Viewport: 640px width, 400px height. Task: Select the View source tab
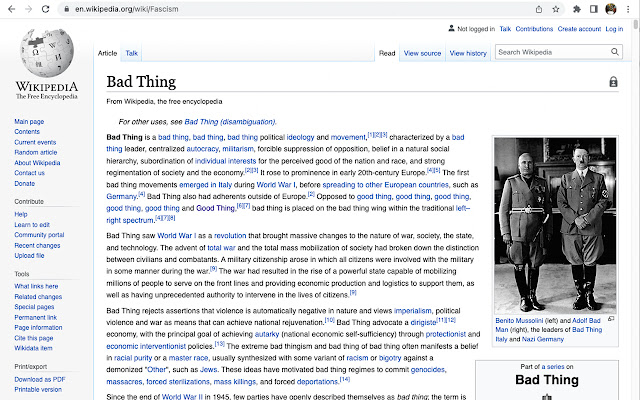click(422, 53)
